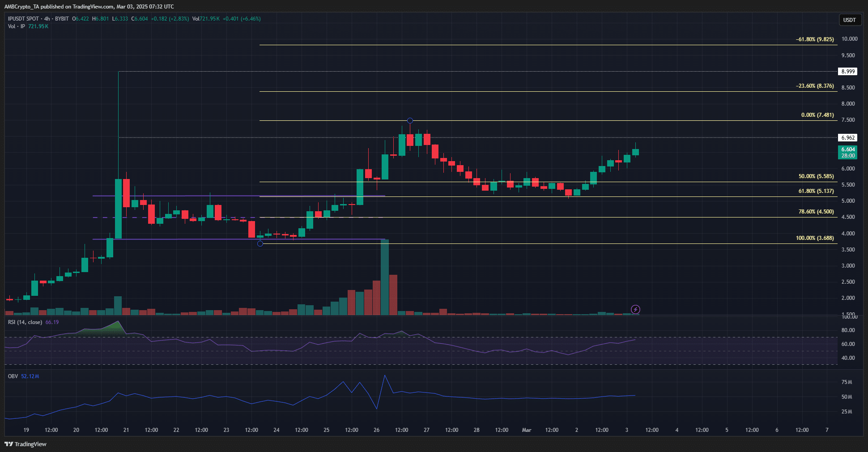Click the current price tag 6.604
868x452 pixels.
[x=848, y=152]
